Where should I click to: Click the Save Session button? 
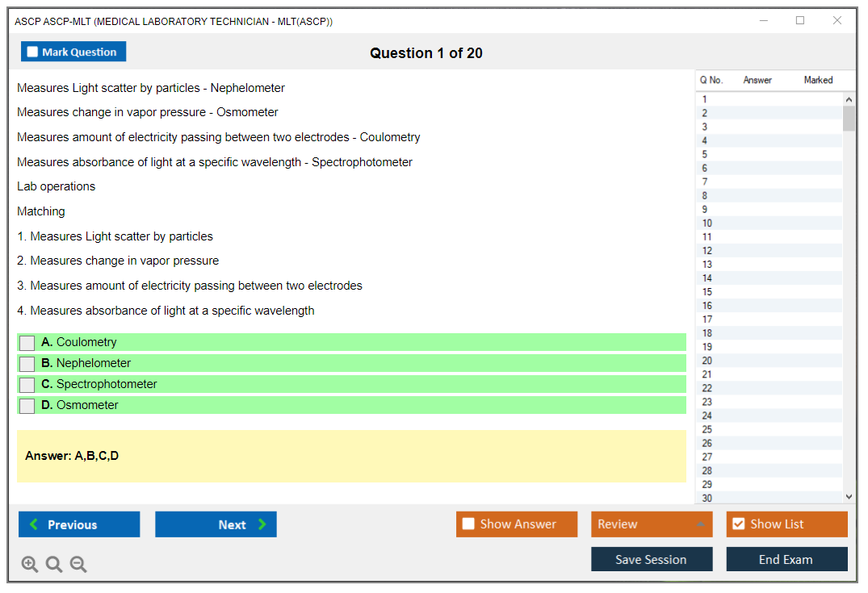[x=651, y=559]
